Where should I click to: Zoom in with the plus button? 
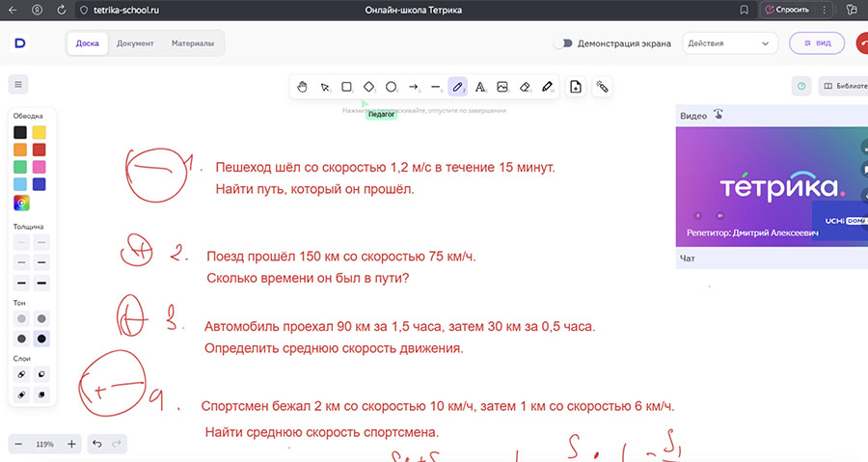[x=71, y=445]
